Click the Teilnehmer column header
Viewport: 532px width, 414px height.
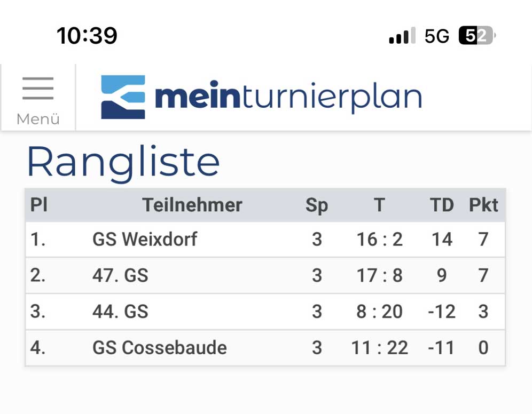(x=192, y=205)
